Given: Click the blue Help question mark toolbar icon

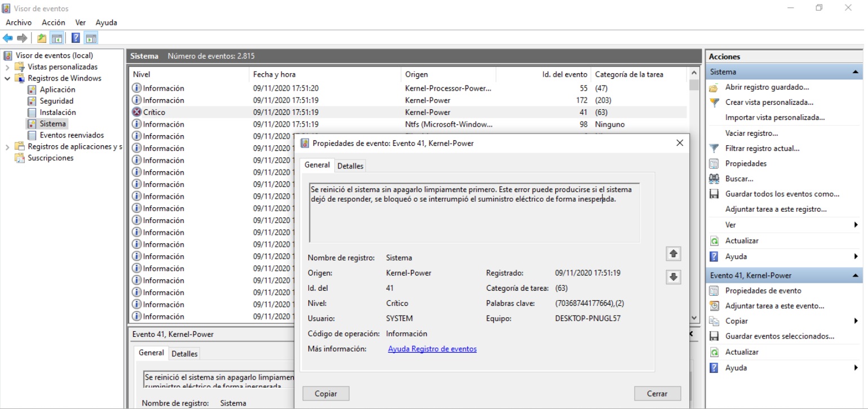Looking at the screenshot, I should coord(76,38).
